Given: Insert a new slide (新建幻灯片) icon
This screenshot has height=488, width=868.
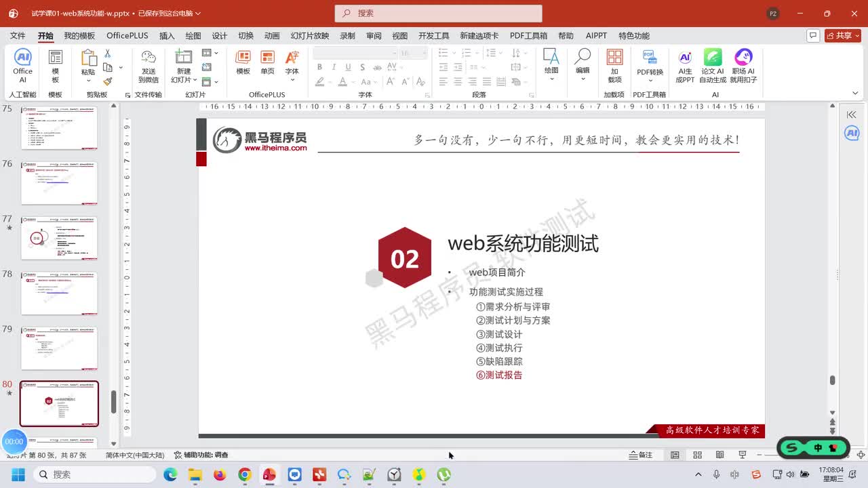Looking at the screenshot, I should pyautogui.click(x=183, y=57).
